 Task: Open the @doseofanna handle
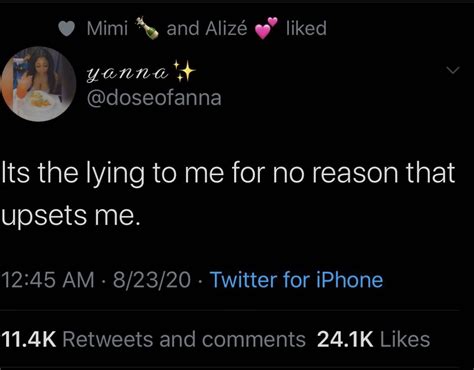(x=154, y=98)
